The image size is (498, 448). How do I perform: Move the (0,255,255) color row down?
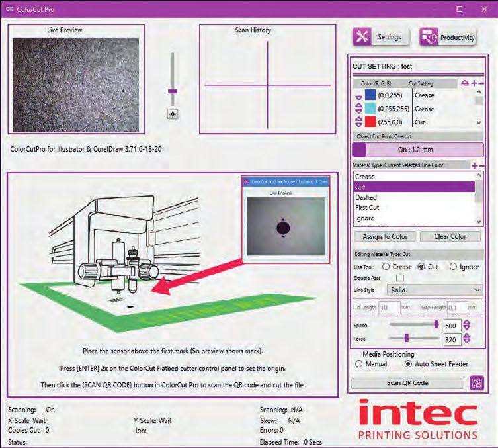tap(358, 111)
